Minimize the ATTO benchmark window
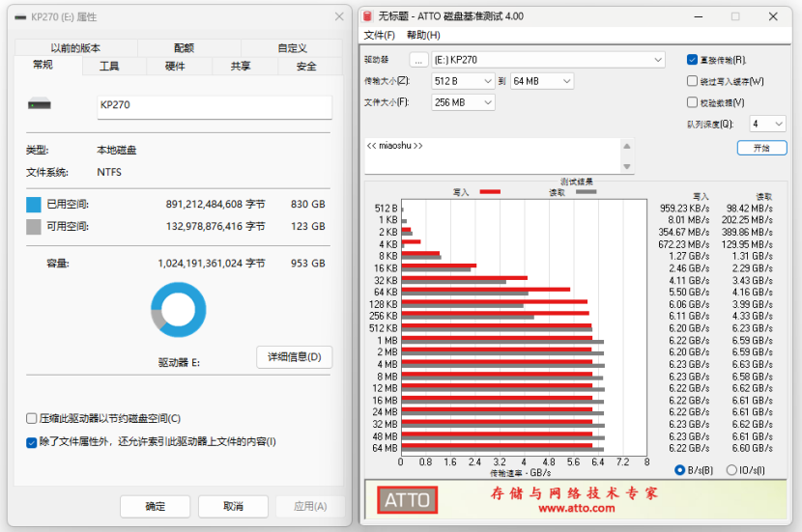802x532 pixels. [698, 16]
